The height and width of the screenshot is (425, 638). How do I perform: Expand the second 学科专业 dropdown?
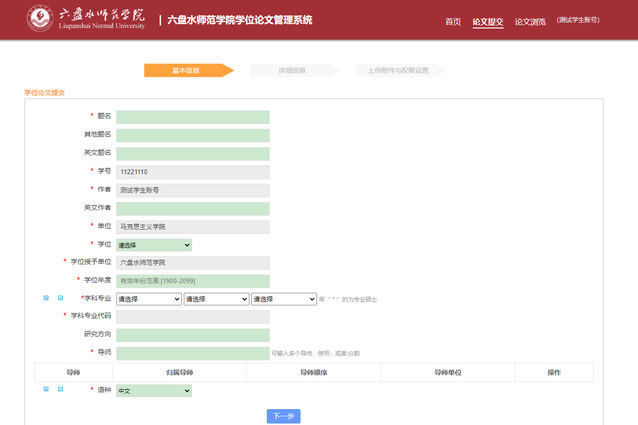pyautogui.click(x=216, y=299)
